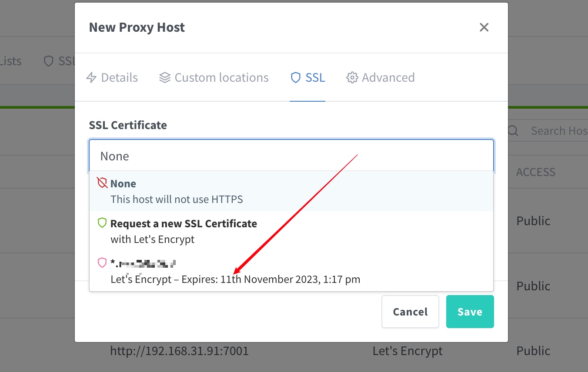
Task: Click 'This host will not use HTTPS' text
Action: tap(177, 199)
